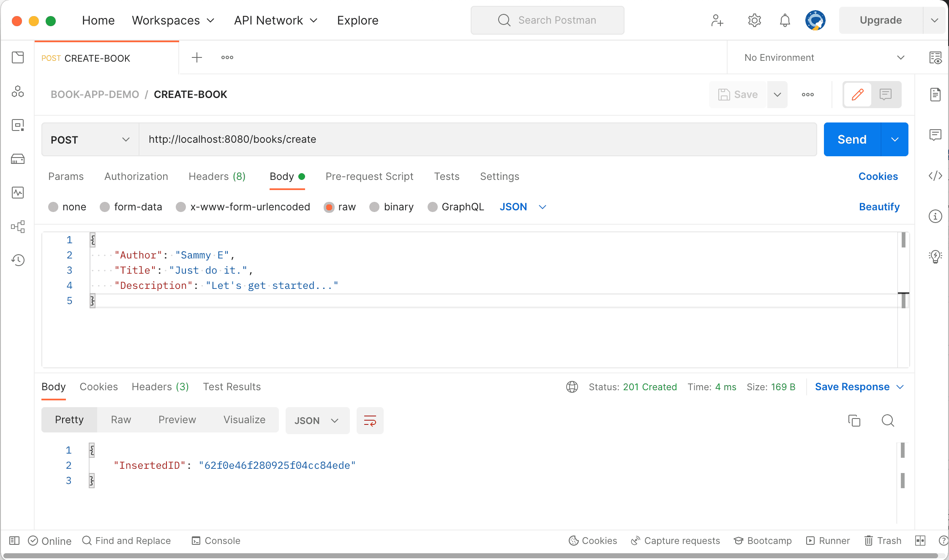Click the request URL input field
The image size is (949, 560).
pyautogui.click(x=477, y=140)
